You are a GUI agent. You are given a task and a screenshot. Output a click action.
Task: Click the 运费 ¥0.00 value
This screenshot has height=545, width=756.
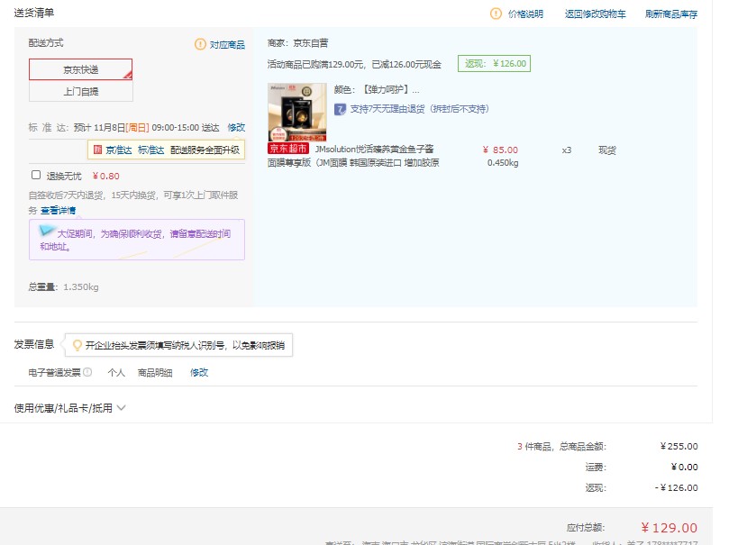coord(685,467)
